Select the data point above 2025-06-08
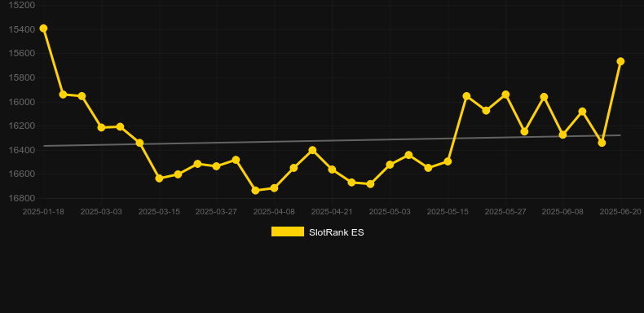 click(562, 134)
